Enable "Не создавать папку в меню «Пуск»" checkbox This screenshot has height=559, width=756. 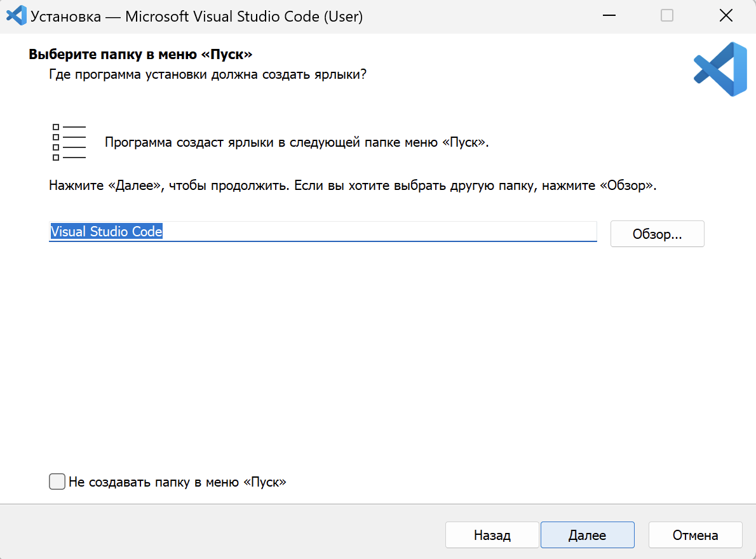(57, 482)
